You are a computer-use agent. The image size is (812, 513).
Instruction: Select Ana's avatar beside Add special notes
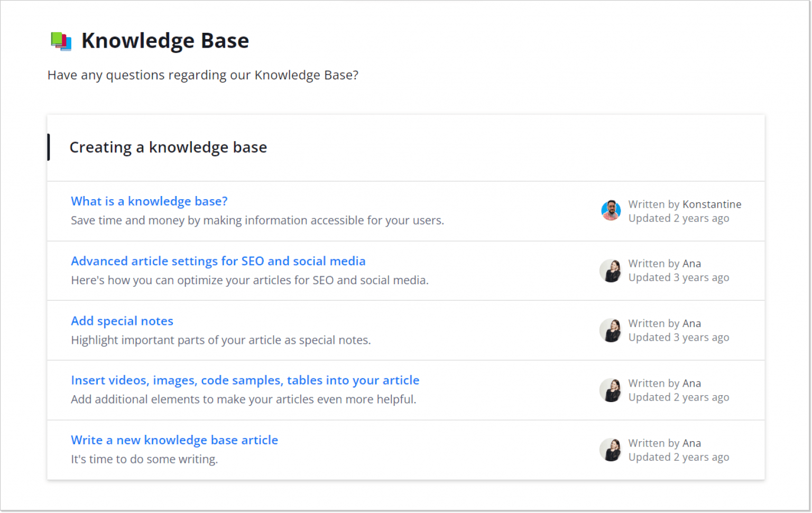tap(611, 330)
